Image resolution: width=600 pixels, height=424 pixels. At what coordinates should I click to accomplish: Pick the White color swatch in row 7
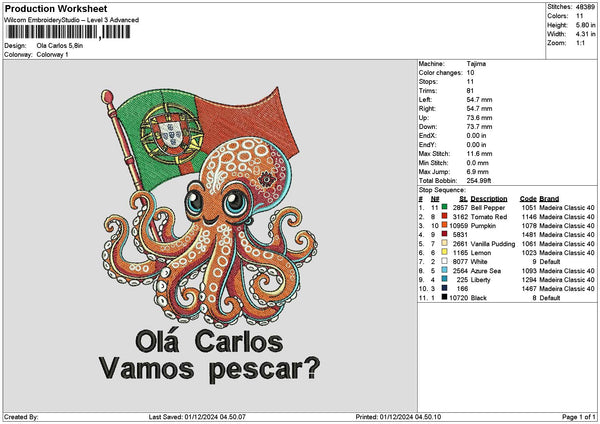(x=444, y=261)
